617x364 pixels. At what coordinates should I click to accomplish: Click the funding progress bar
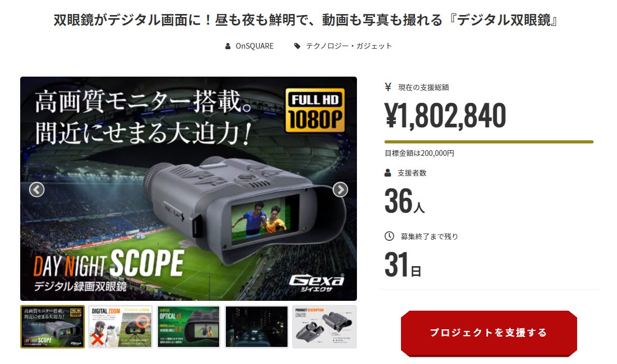point(489,142)
